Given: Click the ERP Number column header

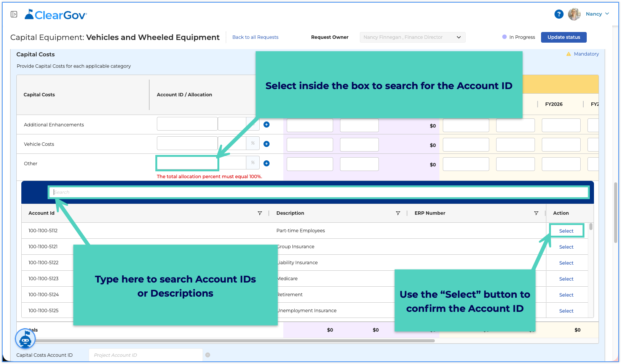Looking at the screenshot, I should (x=430, y=213).
